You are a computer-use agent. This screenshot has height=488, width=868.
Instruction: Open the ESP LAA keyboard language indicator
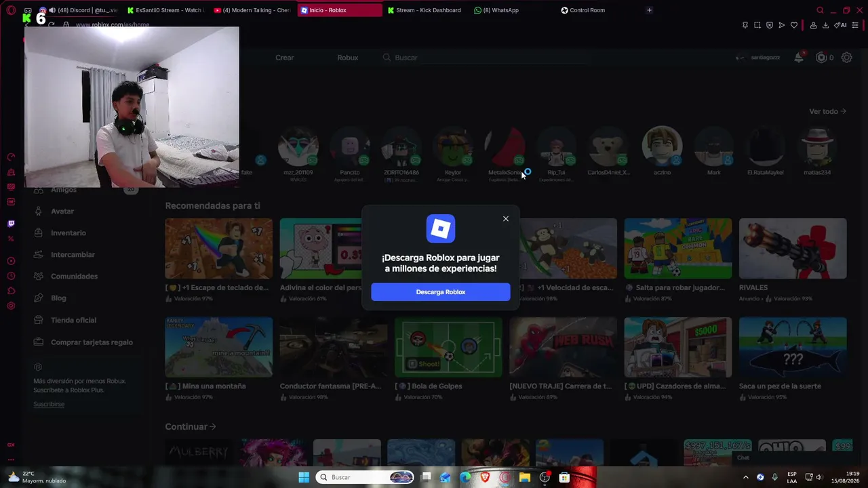pos(792,477)
